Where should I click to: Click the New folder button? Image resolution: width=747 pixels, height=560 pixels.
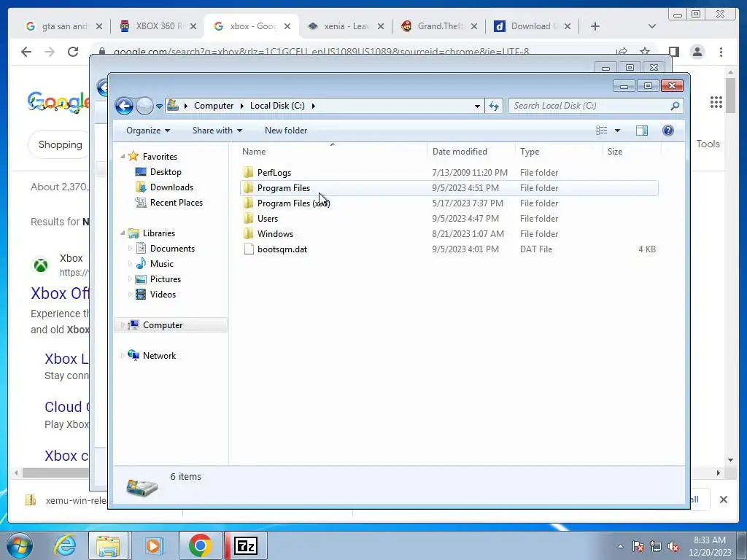coord(286,131)
